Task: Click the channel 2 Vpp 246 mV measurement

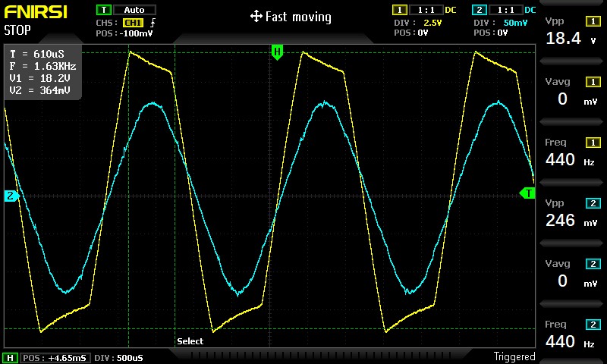Action: (x=573, y=214)
